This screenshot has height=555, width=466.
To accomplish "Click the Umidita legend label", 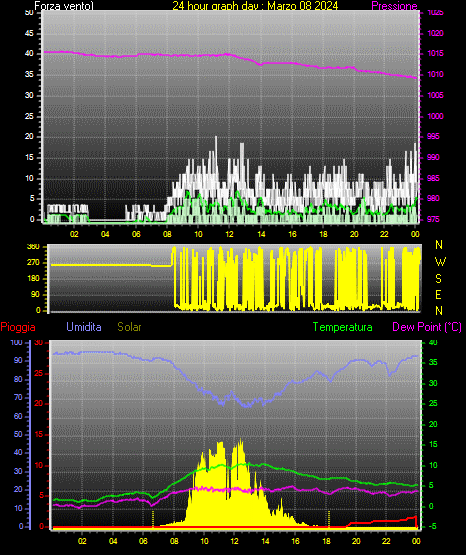I will (84, 327).
